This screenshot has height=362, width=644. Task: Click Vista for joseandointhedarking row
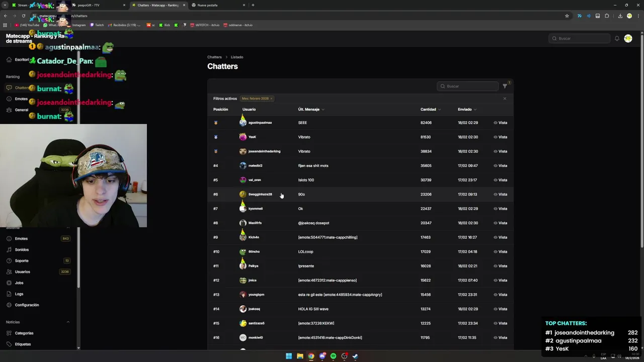pos(500,151)
